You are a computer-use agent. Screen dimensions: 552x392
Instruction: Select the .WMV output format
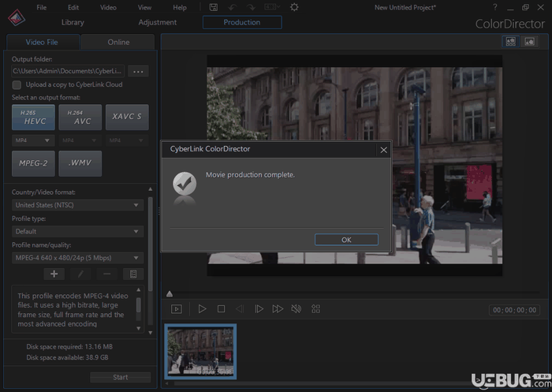[80, 163]
